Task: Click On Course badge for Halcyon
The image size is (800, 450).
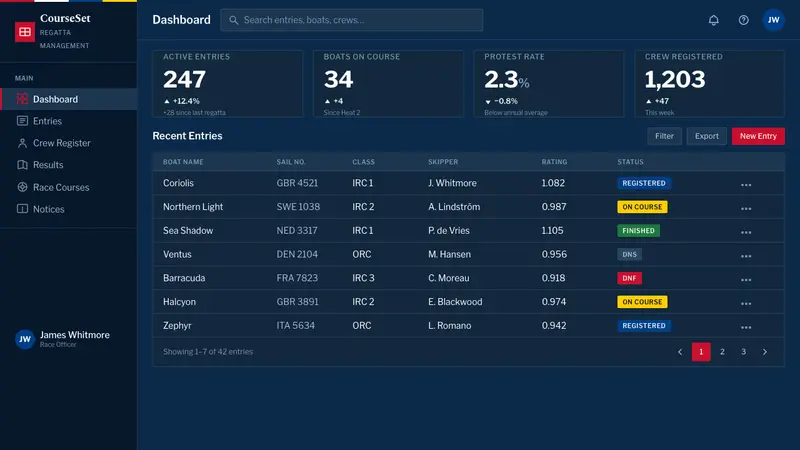Action: [642, 302]
